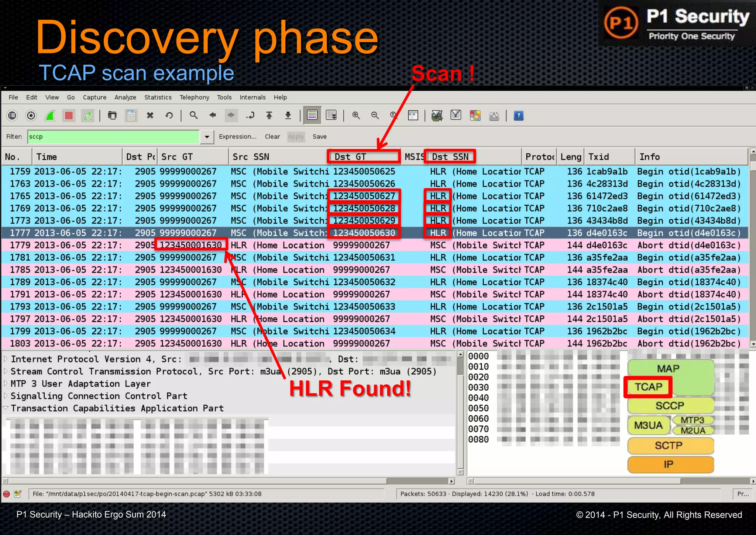The height and width of the screenshot is (535, 756).
Task: Edit capture file comment icon in status bar
Action: (17, 494)
